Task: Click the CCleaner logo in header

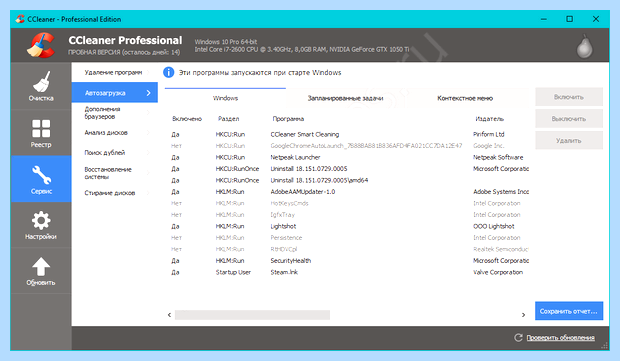Action: [x=41, y=45]
